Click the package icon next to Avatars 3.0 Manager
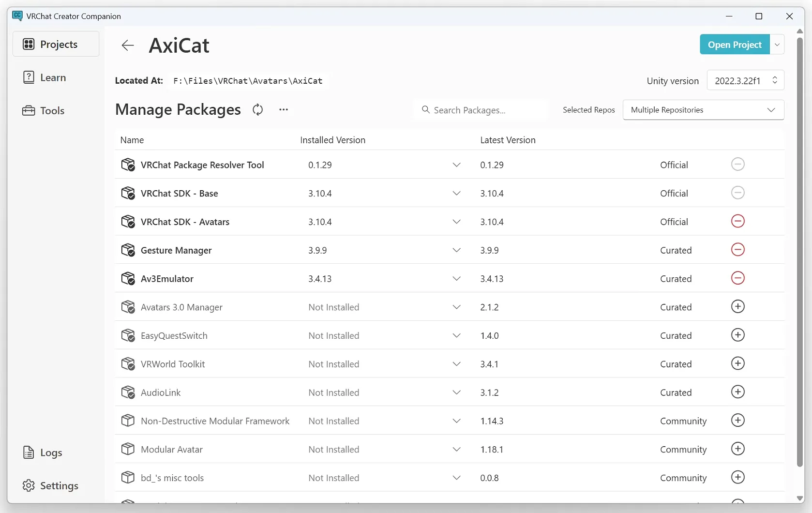812x513 pixels. click(128, 307)
